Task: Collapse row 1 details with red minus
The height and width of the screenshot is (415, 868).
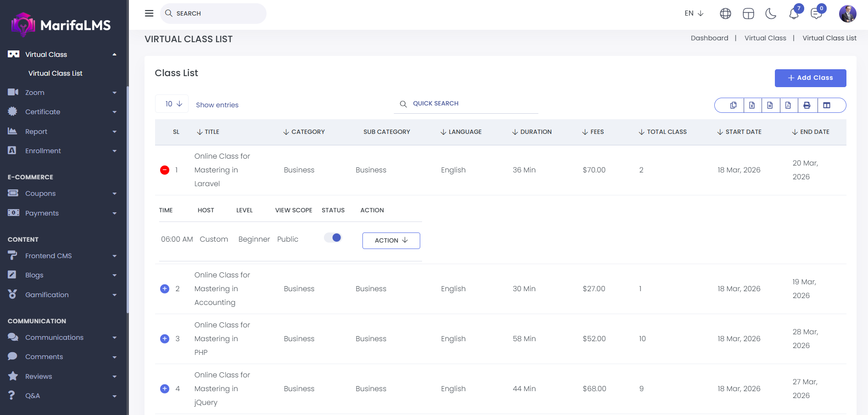Action: pyautogui.click(x=165, y=170)
